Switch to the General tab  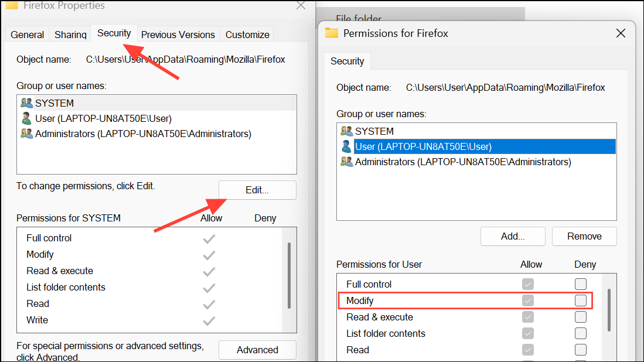tap(27, 35)
